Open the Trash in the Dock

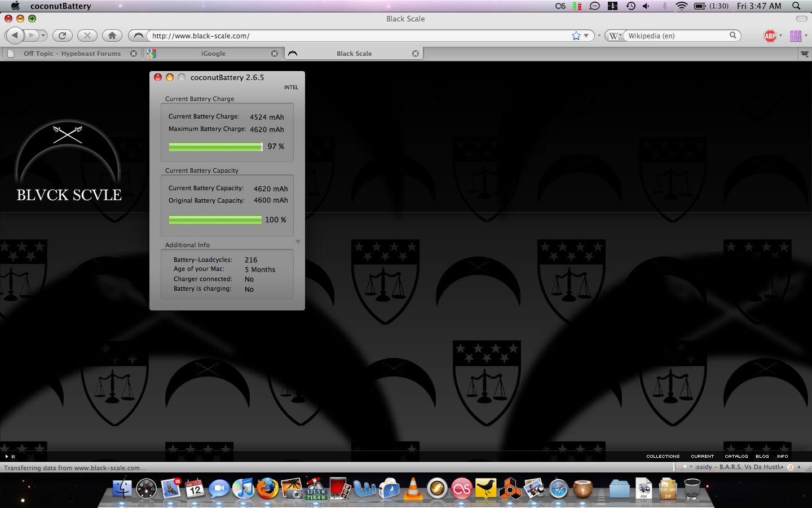692,488
